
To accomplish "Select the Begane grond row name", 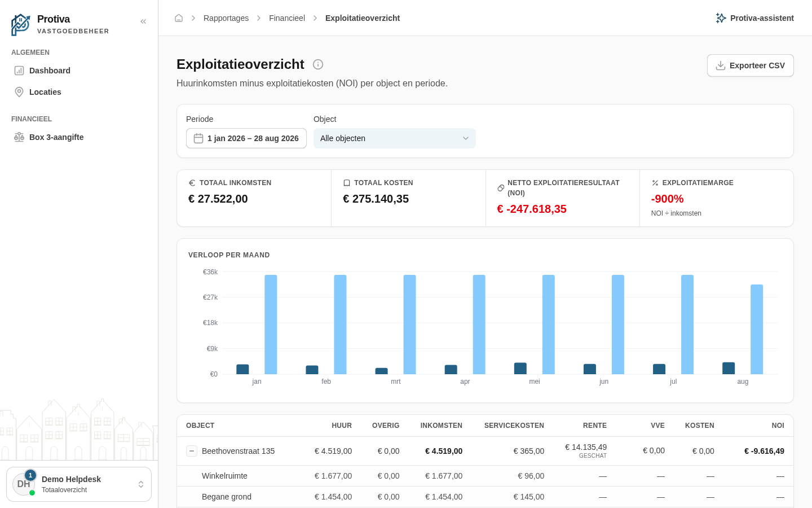I will [227, 497].
